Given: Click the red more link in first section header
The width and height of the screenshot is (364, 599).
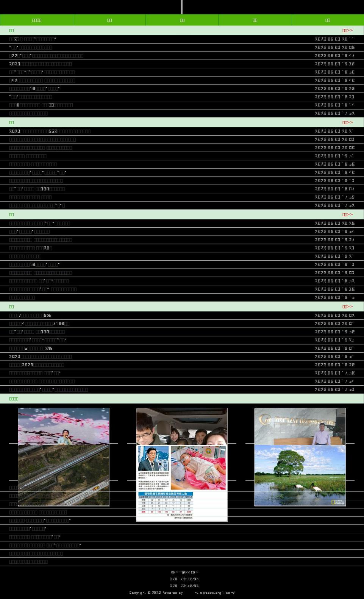Looking at the screenshot, I should tap(347, 30).
